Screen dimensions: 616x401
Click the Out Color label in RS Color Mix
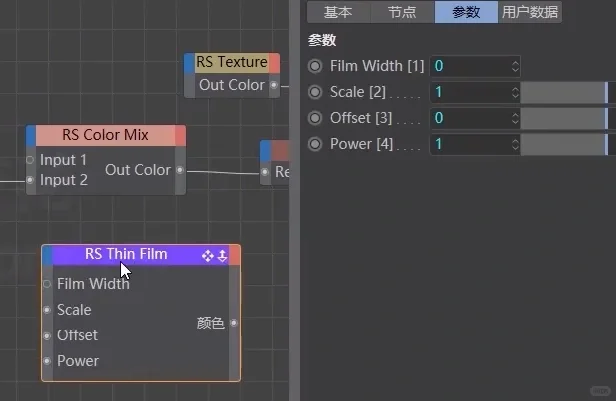[138, 170]
